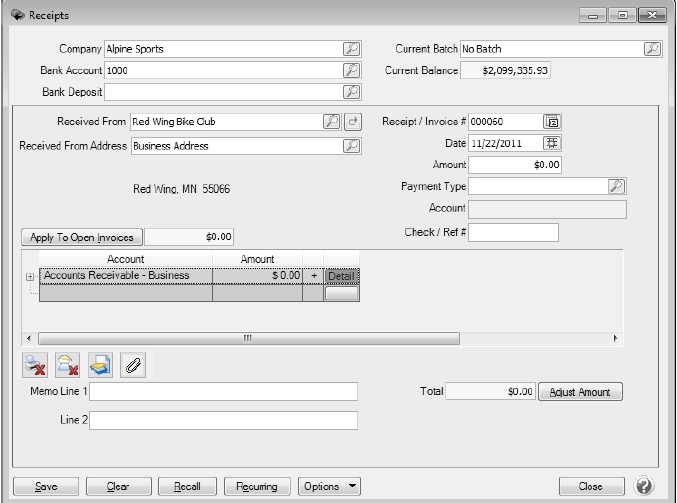This screenshot has width=677, height=503.
Task: Open the Bank Deposit lookup
Action: (351, 92)
